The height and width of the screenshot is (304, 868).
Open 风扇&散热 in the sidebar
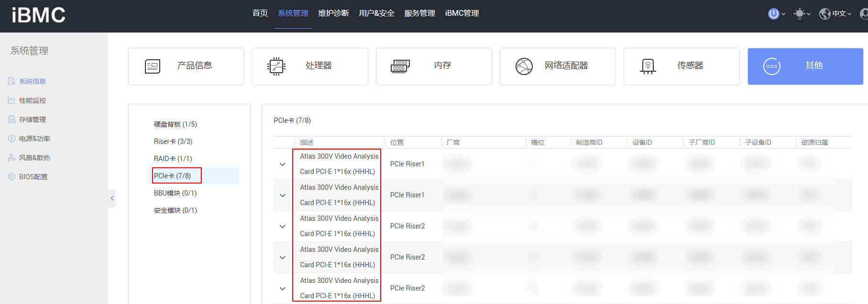[x=34, y=158]
